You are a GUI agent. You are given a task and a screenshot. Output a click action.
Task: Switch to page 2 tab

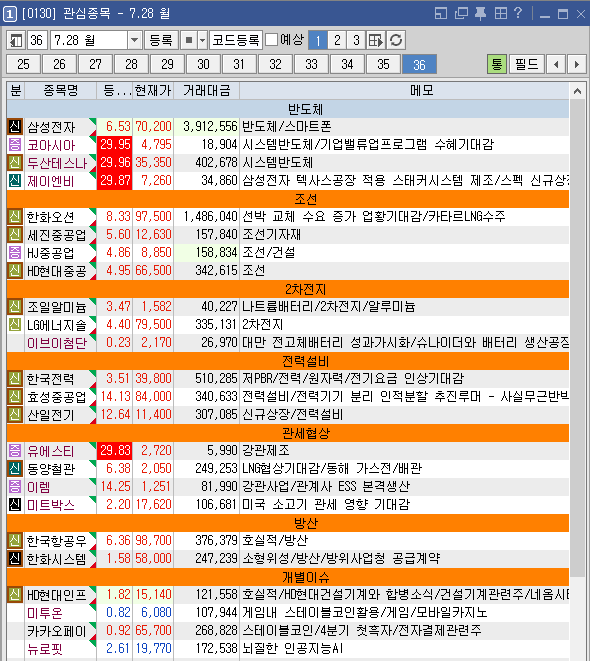point(337,40)
